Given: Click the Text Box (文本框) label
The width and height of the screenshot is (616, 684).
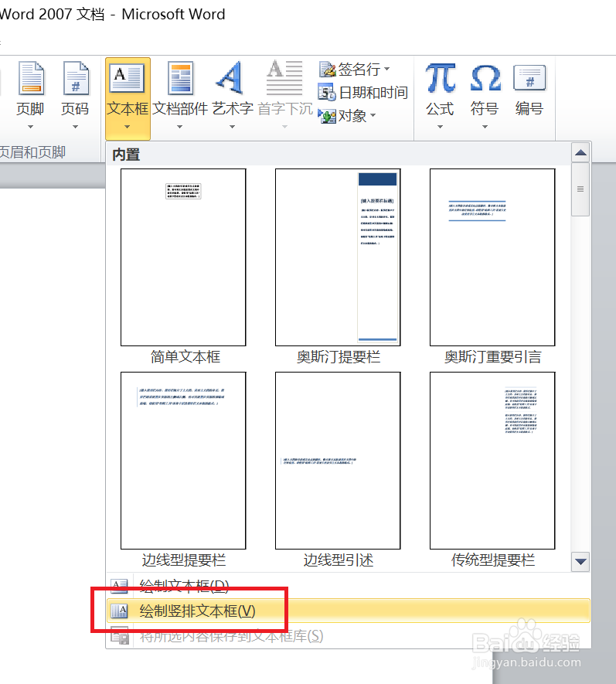Looking at the screenshot, I should (128, 109).
